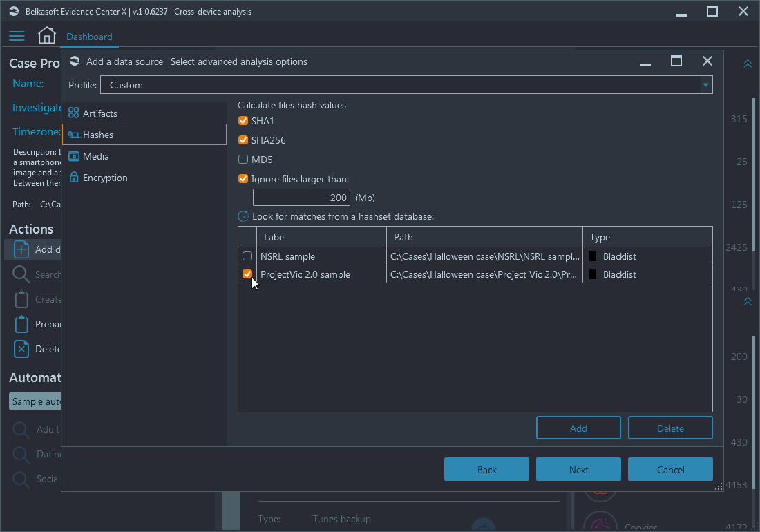The height and width of the screenshot is (532, 760).
Task: Click the Dating search icon in Automation
Action: coord(21,455)
